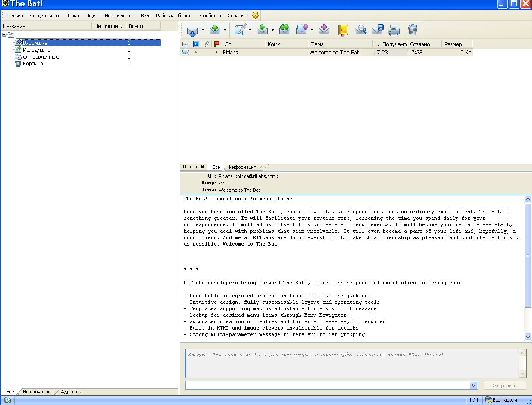Click the Reply to all double-arrow icon
This screenshot has height=405, width=532.
click(x=285, y=30)
